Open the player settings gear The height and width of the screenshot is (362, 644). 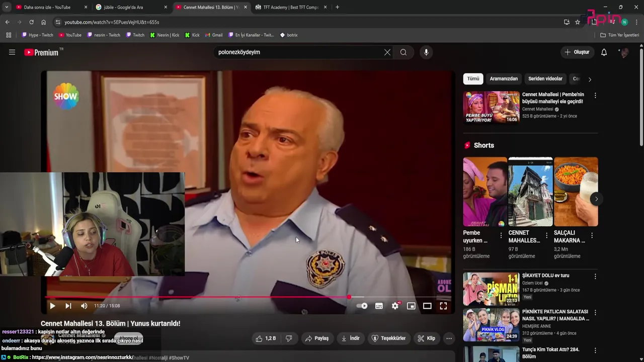(395, 306)
